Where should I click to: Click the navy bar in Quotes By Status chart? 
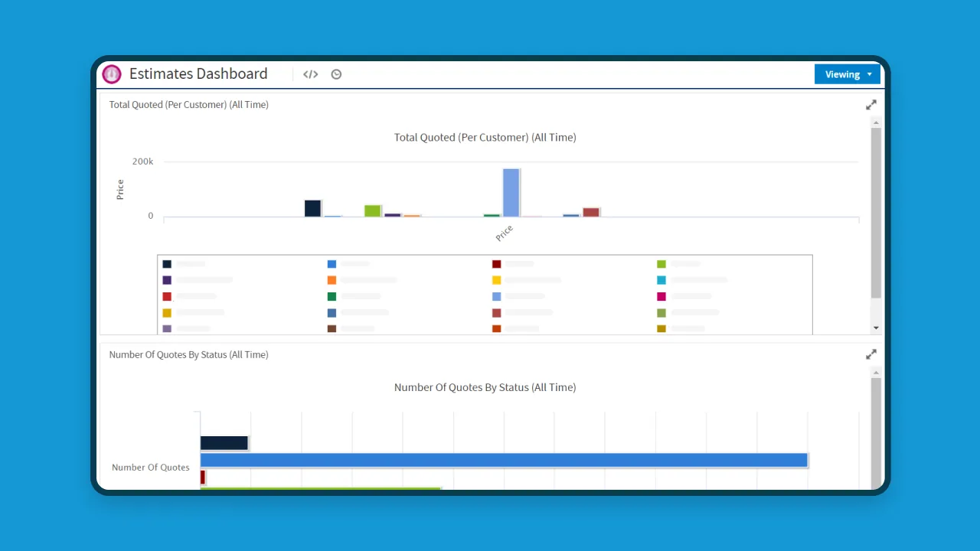coord(224,443)
